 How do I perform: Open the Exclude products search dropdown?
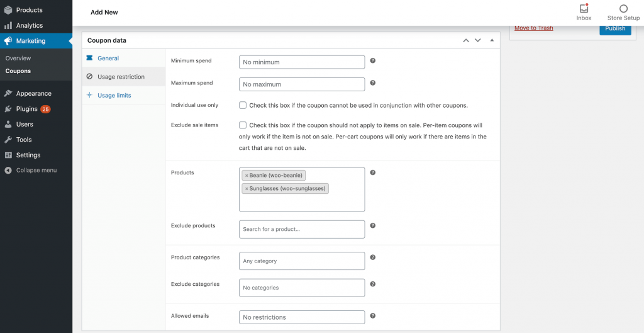302,229
